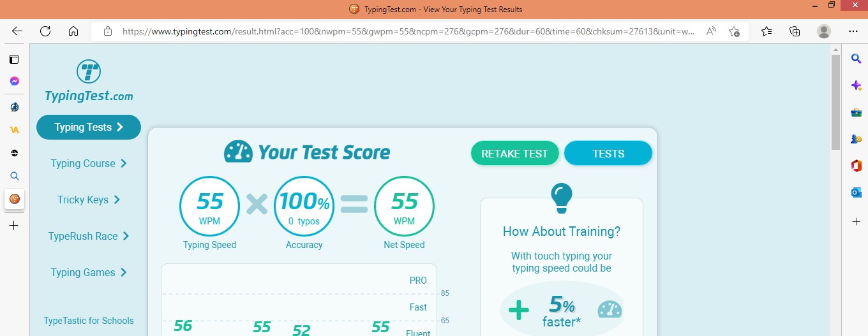Click the address bar URL field
Screen dimensions: 868x336
point(408,31)
